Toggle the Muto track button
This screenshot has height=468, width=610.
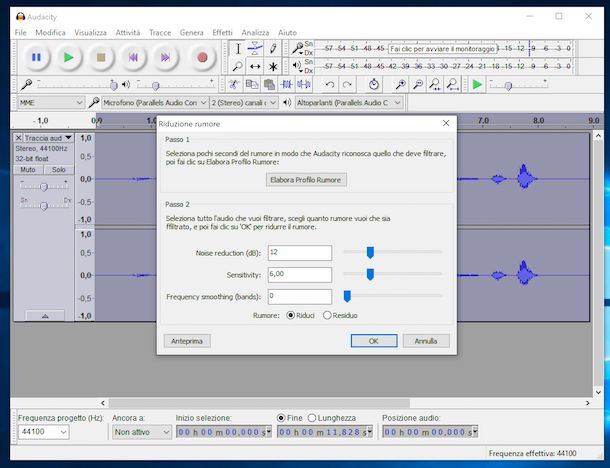pyautogui.click(x=28, y=170)
